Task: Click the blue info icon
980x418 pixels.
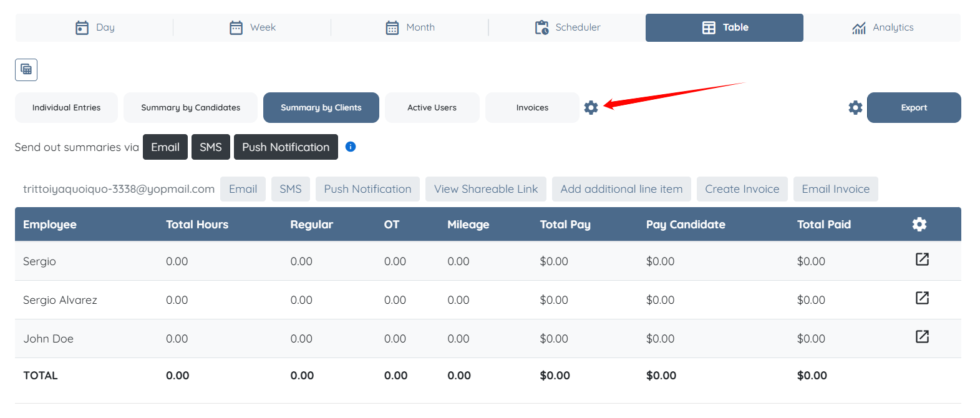Action: click(351, 147)
